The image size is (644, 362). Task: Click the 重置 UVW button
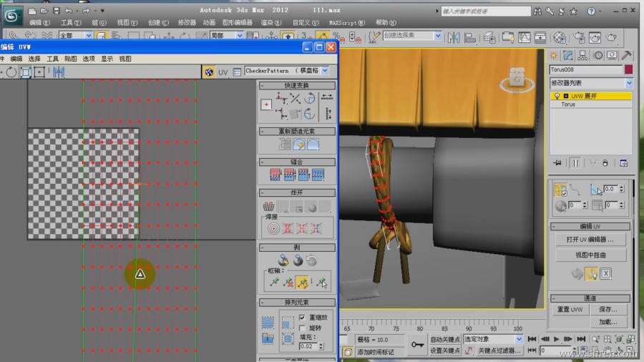point(570,309)
